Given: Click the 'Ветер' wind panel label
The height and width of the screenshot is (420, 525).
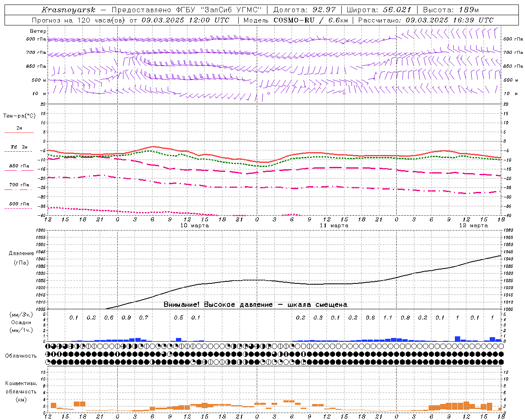Looking at the screenshot, I should click(38, 31).
